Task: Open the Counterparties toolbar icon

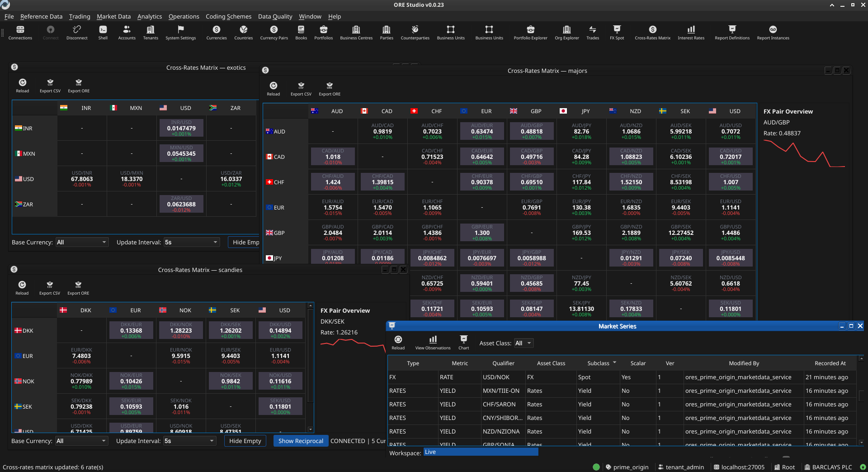Action: pyautogui.click(x=415, y=33)
